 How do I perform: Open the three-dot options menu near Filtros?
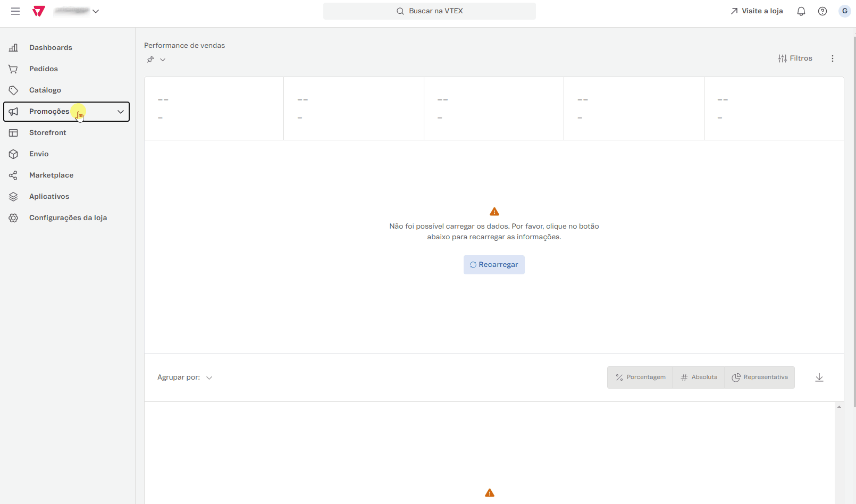click(x=832, y=58)
